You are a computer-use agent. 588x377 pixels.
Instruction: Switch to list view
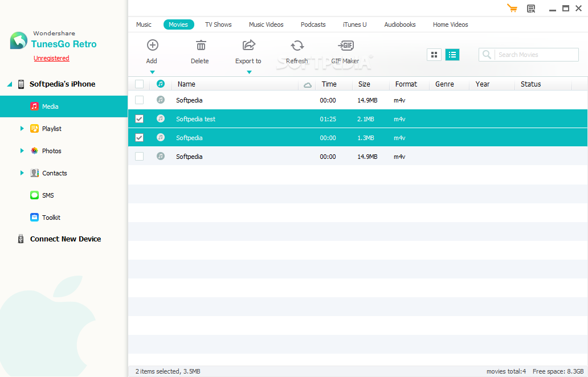452,55
